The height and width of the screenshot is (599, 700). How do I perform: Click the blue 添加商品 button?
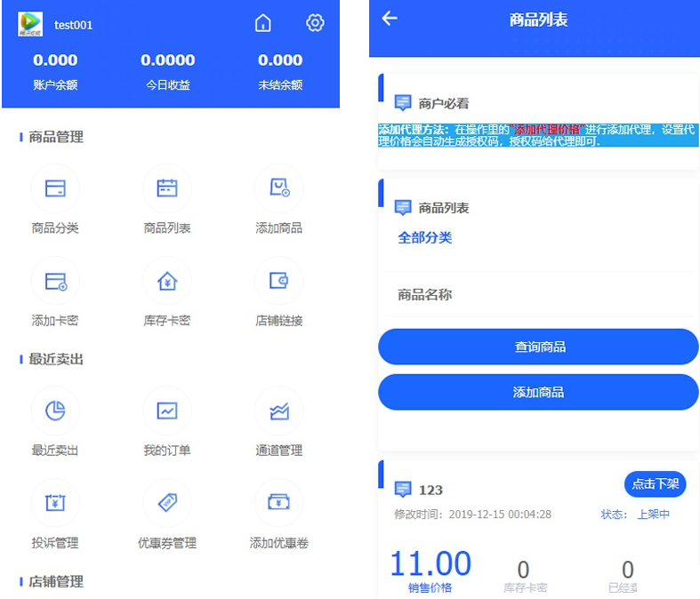538,392
